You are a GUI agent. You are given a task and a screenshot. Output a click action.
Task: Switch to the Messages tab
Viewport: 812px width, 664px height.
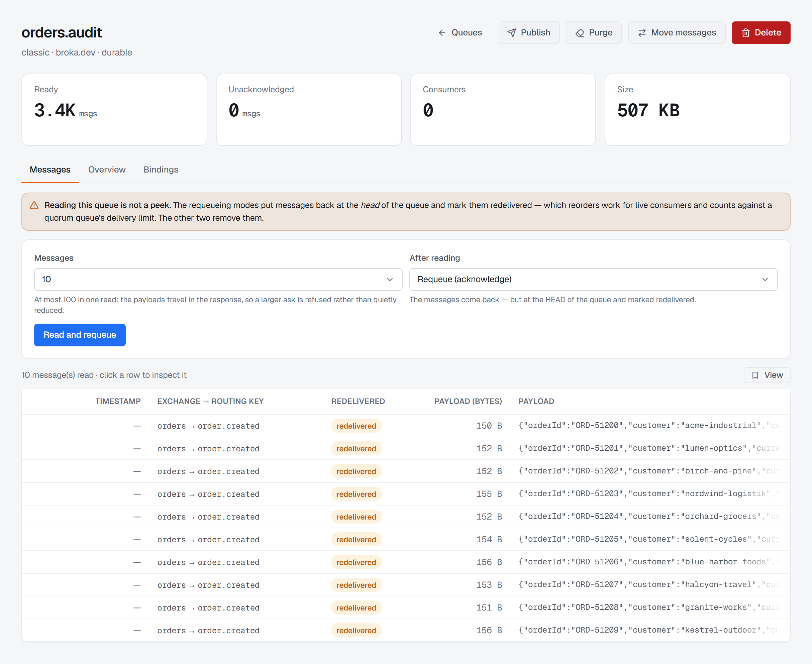[50, 170]
